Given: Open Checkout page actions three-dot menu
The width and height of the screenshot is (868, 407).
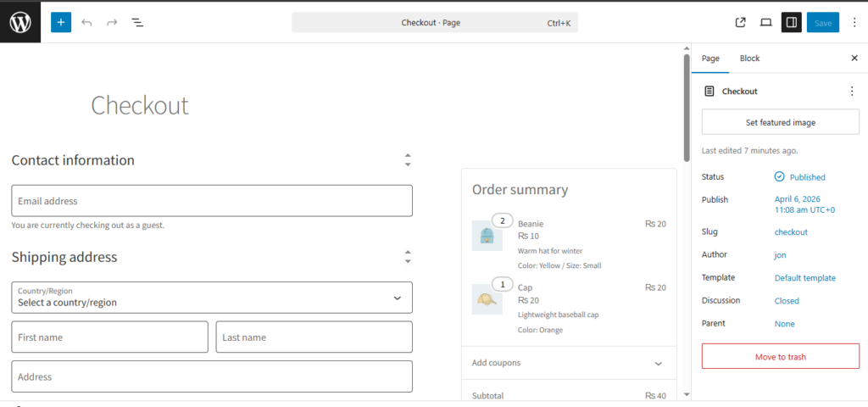Looking at the screenshot, I should pos(852,92).
